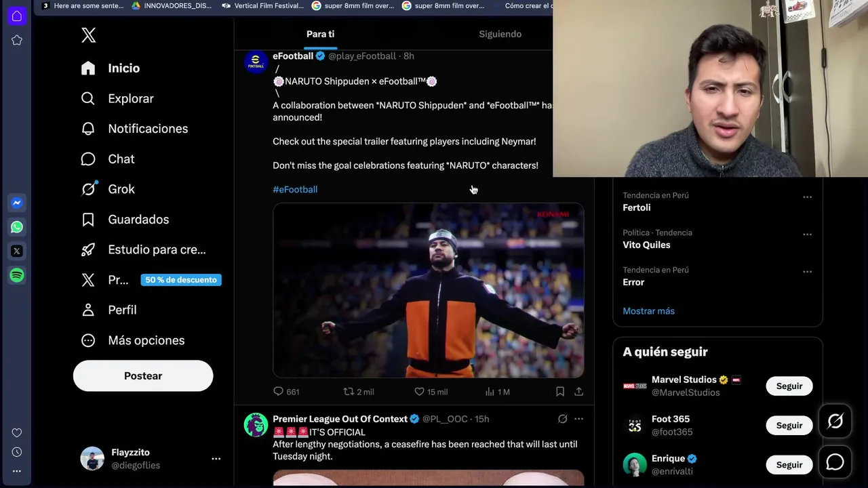
Task: Click Mostrar más trends link
Action: pyautogui.click(x=648, y=311)
